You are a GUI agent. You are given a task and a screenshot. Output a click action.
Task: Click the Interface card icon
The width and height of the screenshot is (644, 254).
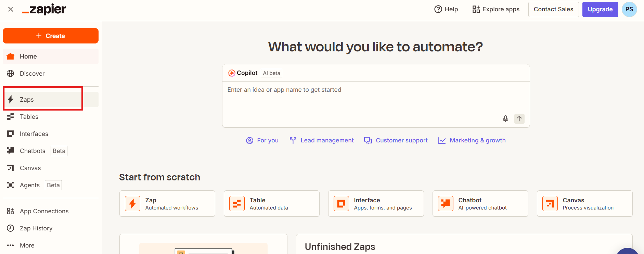click(x=341, y=204)
